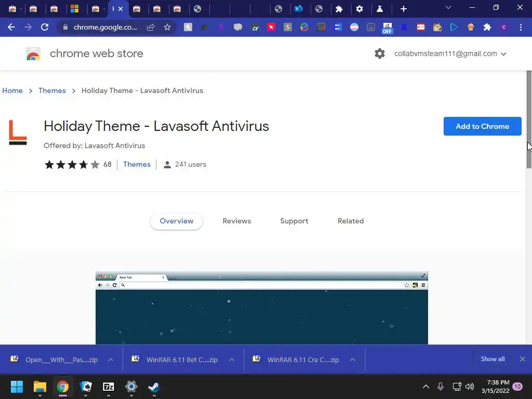
Task: Click the red cursor extension icon
Action: pos(271,27)
